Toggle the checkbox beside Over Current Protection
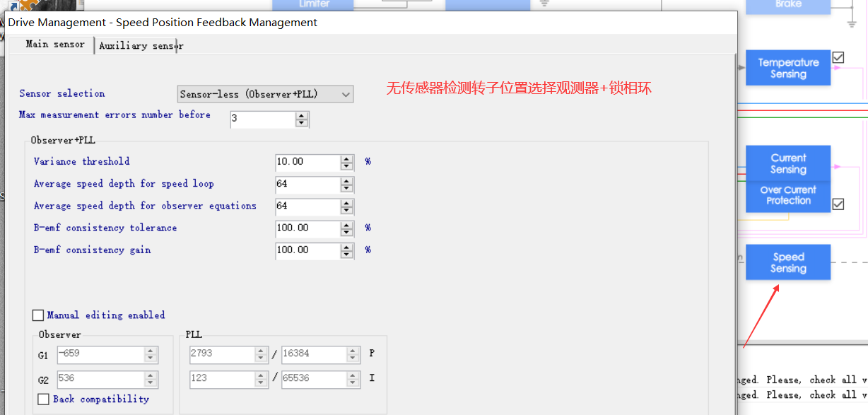This screenshot has width=868, height=415. [x=838, y=204]
